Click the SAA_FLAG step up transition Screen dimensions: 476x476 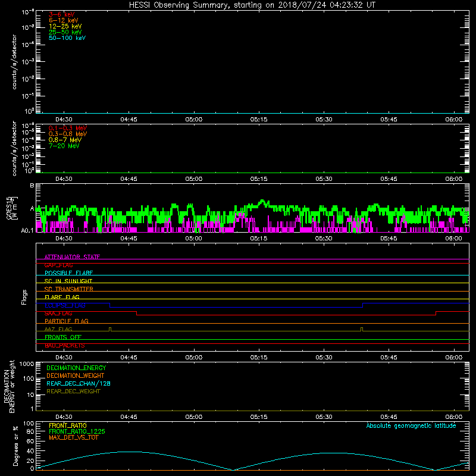436,314
